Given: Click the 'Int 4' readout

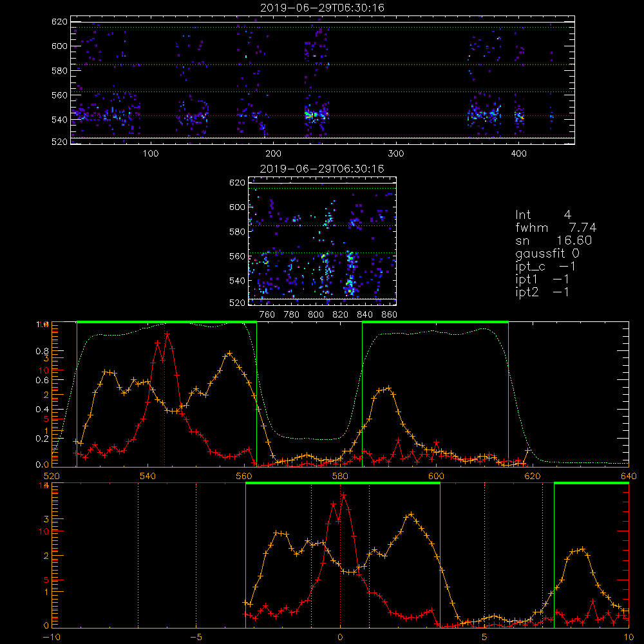Looking at the screenshot, I should pyautogui.click(x=543, y=215).
